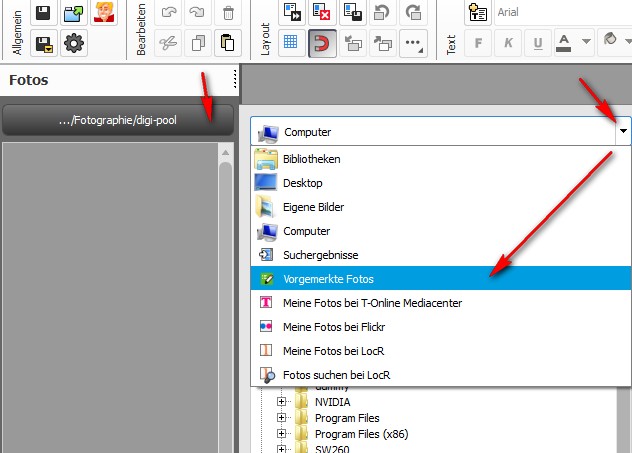The width and height of the screenshot is (632, 453).
Task: Click the .../Fotographie/digi-pool path button
Action: tap(117, 120)
